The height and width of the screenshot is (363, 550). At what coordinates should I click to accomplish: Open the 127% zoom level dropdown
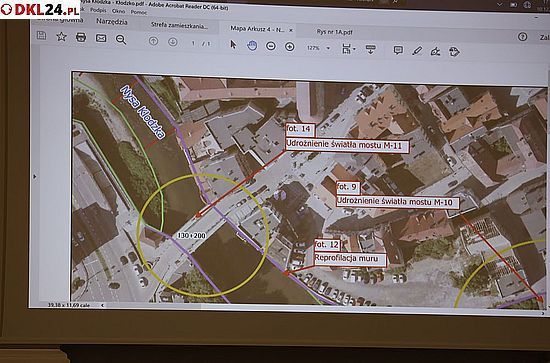(328, 48)
